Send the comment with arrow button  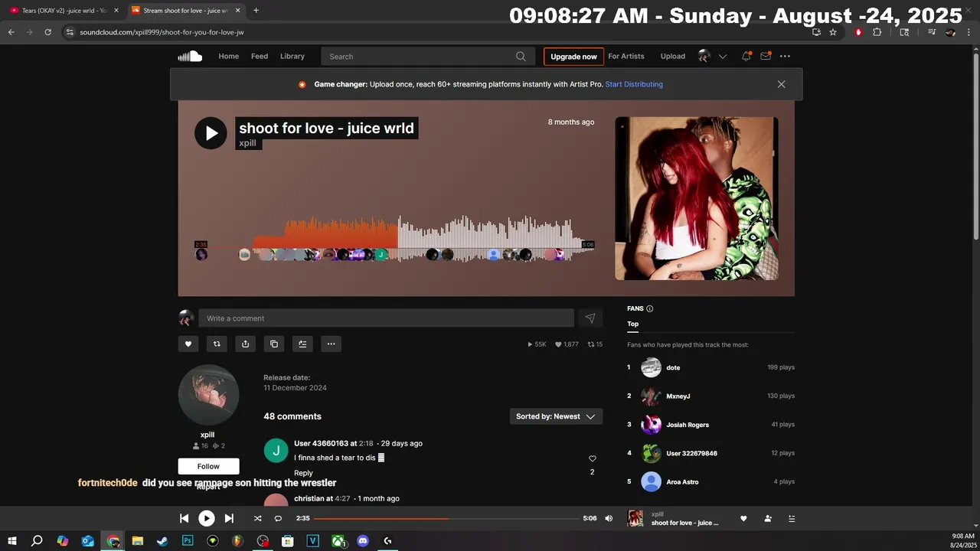click(590, 318)
